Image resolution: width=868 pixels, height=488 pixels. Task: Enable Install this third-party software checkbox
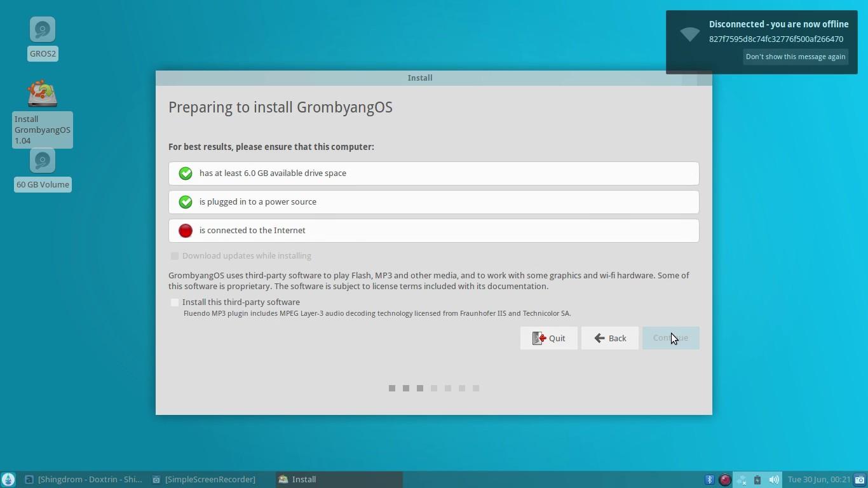point(175,302)
